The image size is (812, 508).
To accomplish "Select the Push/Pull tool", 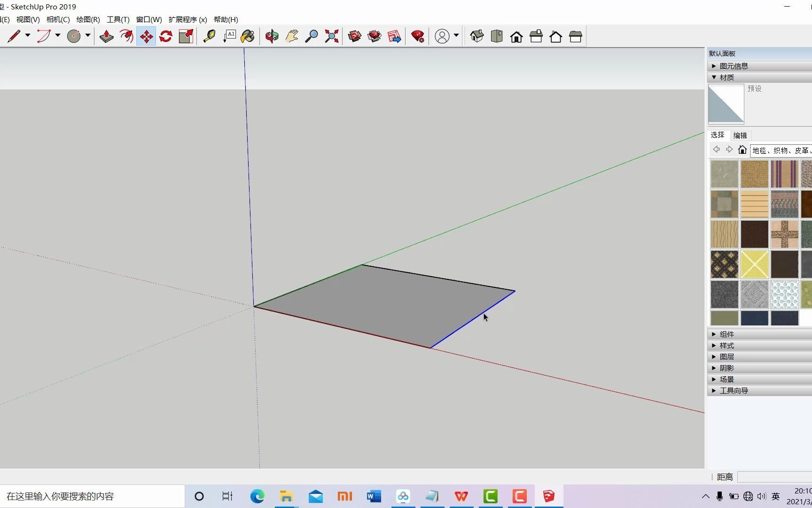I will pos(106,36).
